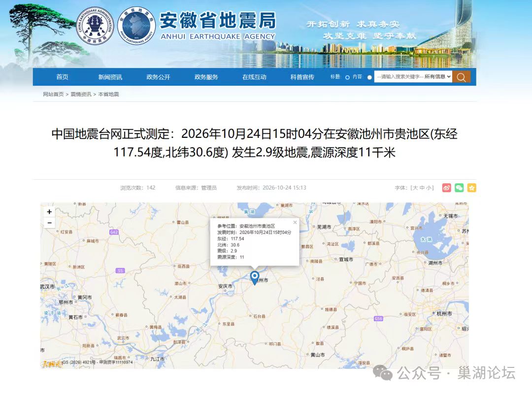Viewport: 532px width, 394px height.
Task: Click the 浏览次数: 142 view count
Action: click(138, 188)
